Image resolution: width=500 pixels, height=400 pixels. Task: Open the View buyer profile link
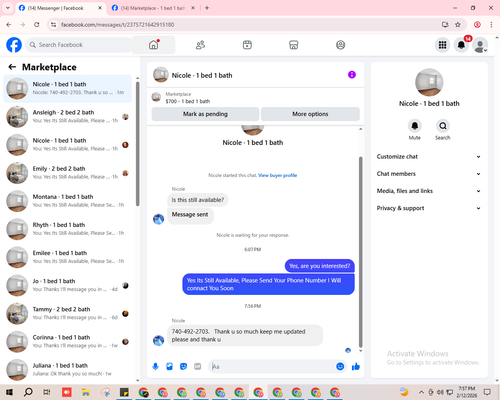(278, 175)
